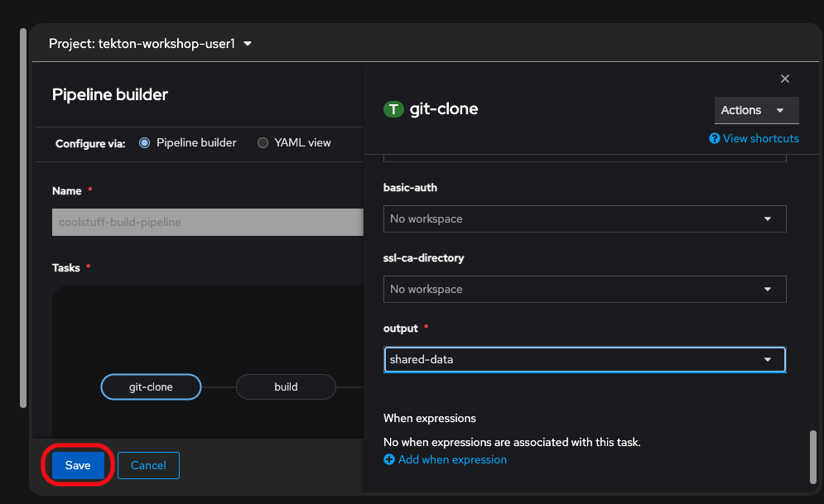Close the git-clone side panel

785,79
